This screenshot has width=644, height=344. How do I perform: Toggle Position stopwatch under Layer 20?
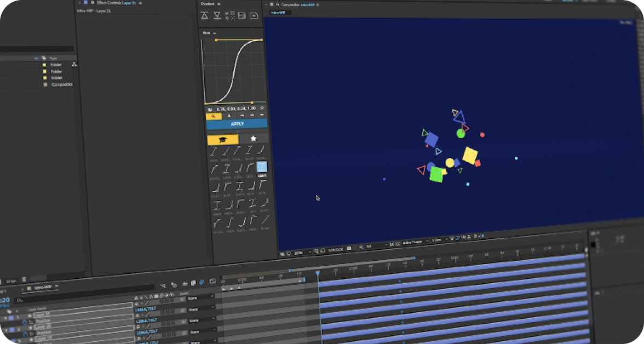pyautogui.click(x=25, y=335)
